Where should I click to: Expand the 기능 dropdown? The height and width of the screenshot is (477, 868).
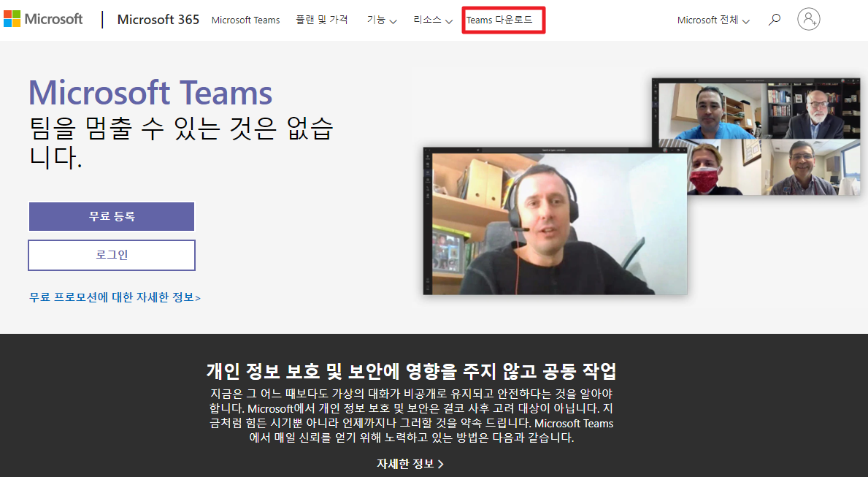[x=382, y=20]
